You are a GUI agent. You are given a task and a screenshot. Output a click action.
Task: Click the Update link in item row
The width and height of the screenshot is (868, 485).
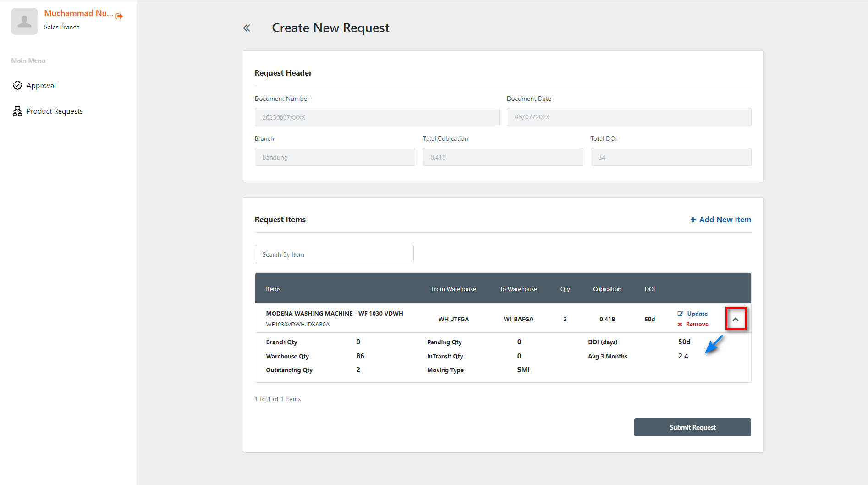click(x=697, y=314)
